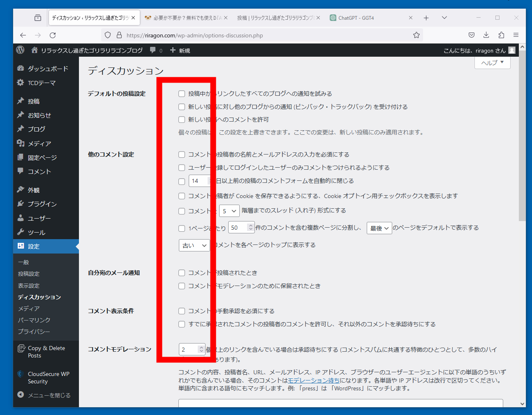
Task: Expand the 最後 default page dropdown
Action: 379,228
